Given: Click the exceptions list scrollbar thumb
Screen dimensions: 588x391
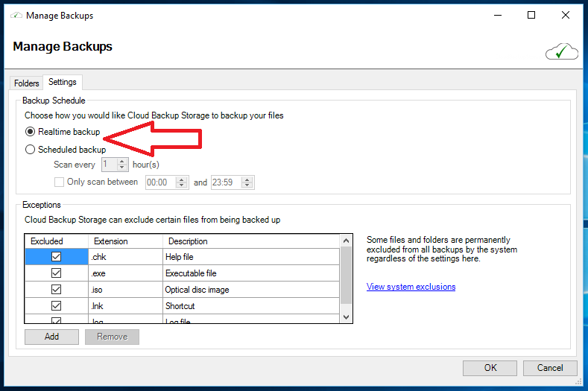Looking at the screenshot, I should point(346,276).
